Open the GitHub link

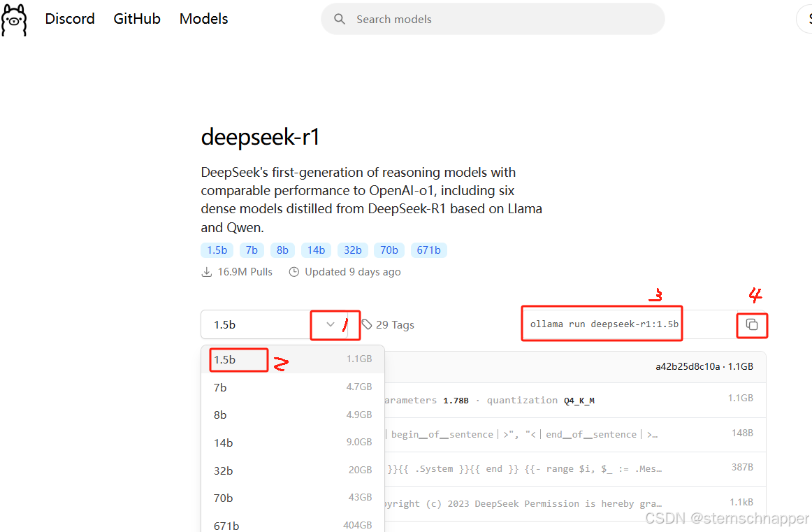click(137, 19)
